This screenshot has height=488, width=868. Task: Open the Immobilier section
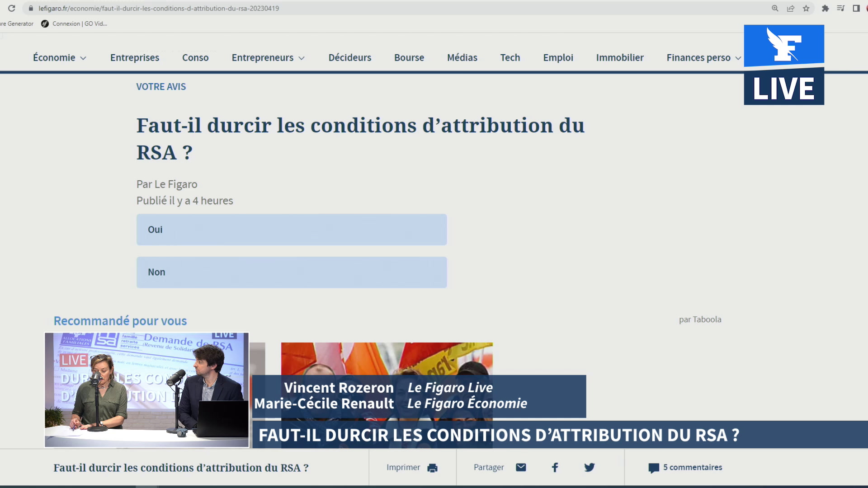point(620,57)
